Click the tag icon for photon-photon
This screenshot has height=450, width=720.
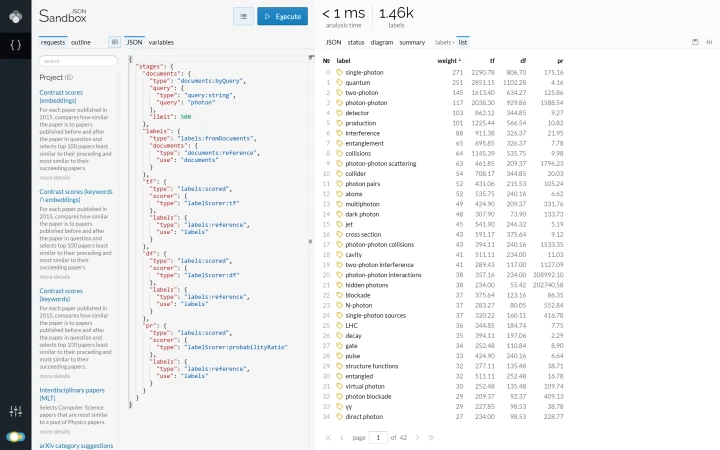click(339, 103)
